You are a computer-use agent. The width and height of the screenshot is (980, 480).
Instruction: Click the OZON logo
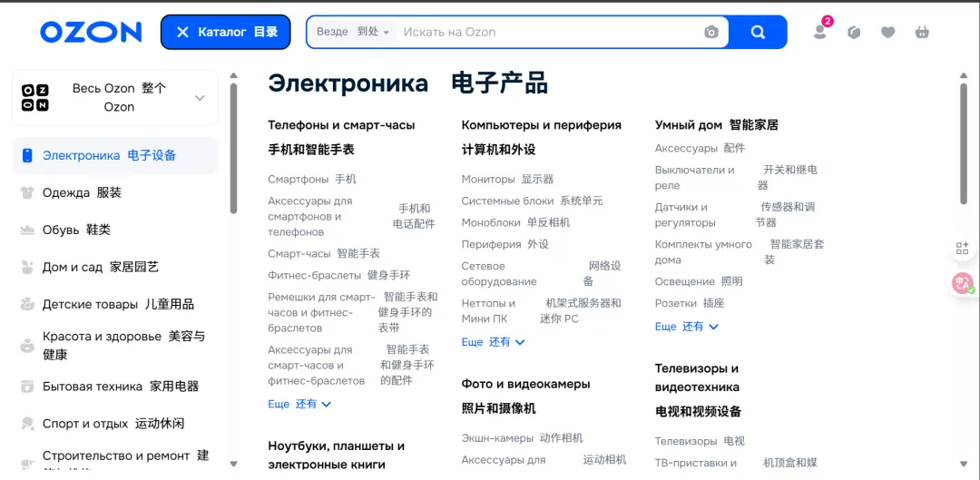[x=91, y=32]
